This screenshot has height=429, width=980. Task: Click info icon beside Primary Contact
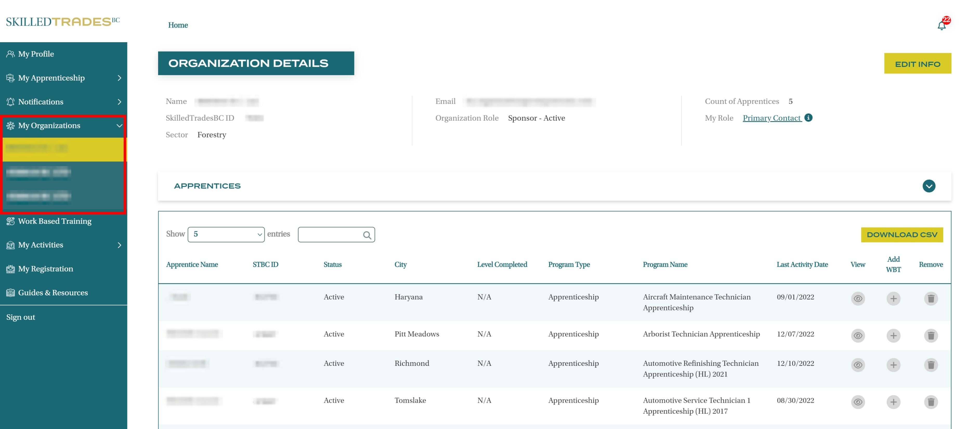pyautogui.click(x=808, y=118)
